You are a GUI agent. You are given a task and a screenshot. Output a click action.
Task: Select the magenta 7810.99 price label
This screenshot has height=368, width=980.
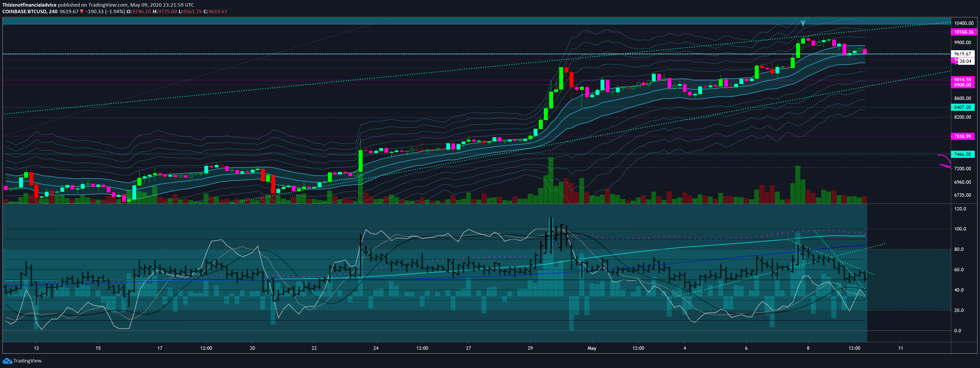tap(963, 136)
